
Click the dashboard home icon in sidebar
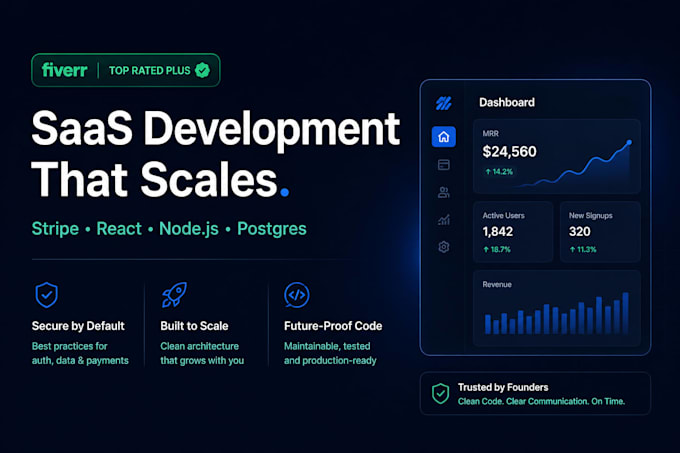coord(444,137)
